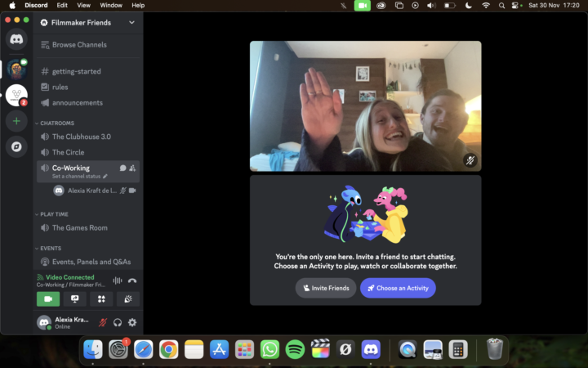Viewport: 588px width, 368px height.
Task: Open noise suppression settings icon
Action: click(x=117, y=280)
